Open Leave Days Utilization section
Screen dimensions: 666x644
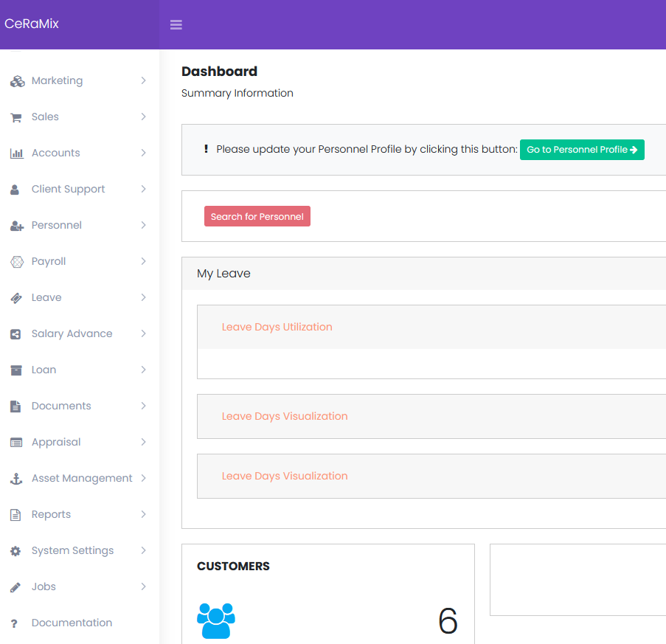pos(277,327)
